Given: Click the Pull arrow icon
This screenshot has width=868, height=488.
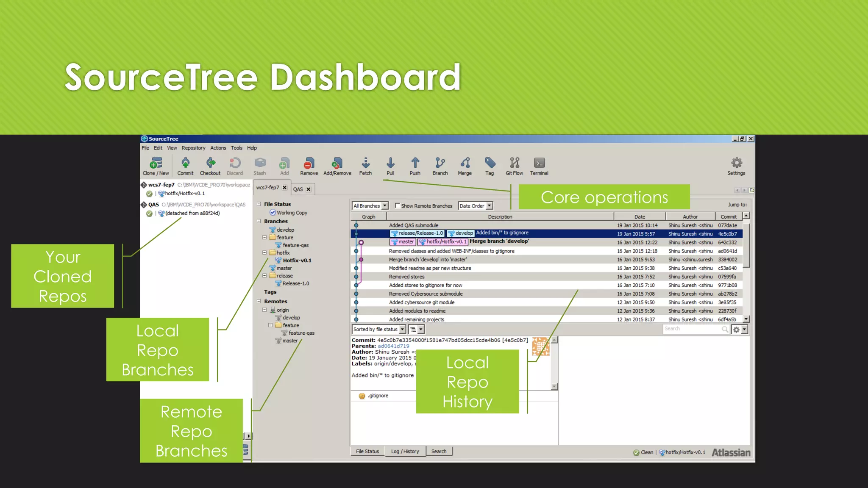Looking at the screenshot, I should [390, 164].
